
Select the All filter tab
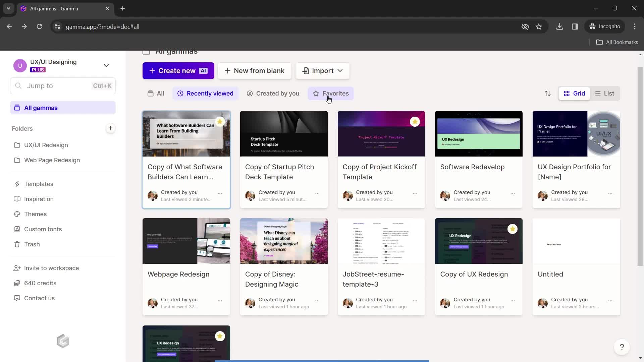156,94
